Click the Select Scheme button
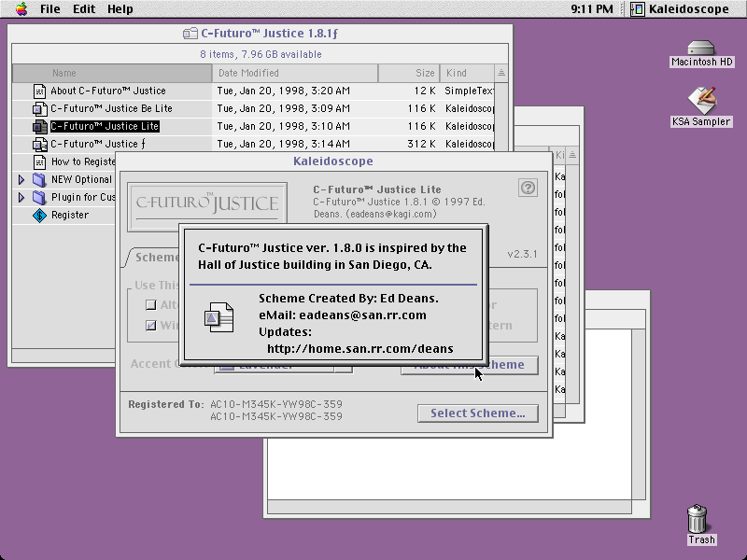Viewport: 747px width, 560px height. point(478,413)
